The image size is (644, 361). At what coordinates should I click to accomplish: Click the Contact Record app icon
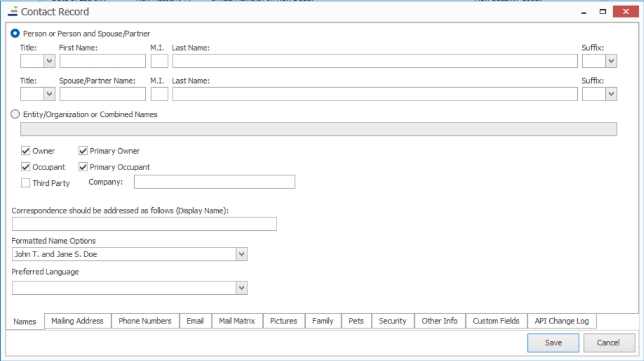click(12, 11)
